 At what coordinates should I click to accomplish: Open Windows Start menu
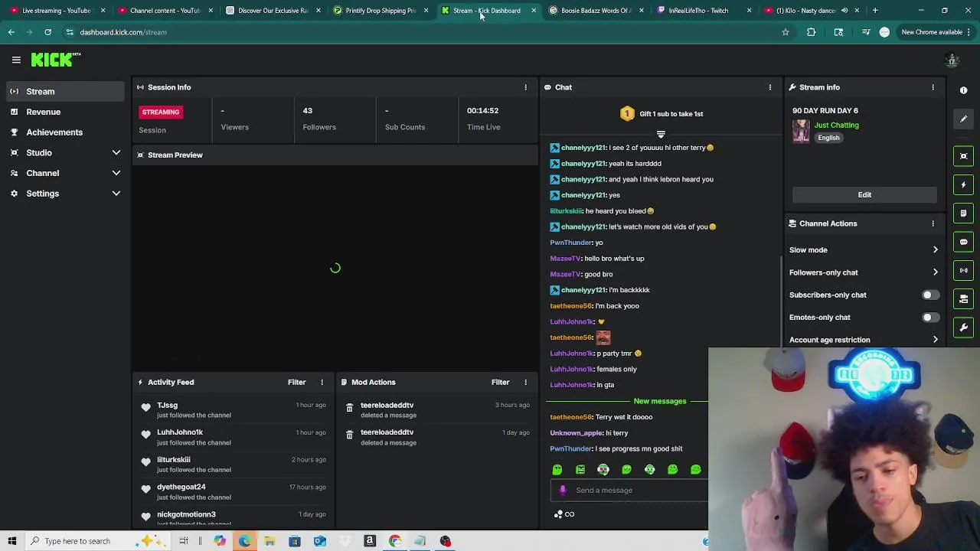(12, 541)
